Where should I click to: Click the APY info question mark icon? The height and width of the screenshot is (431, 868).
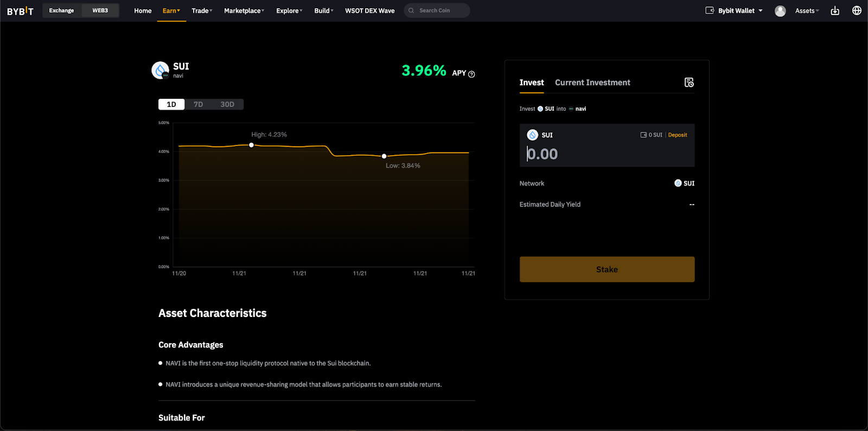(471, 74)
